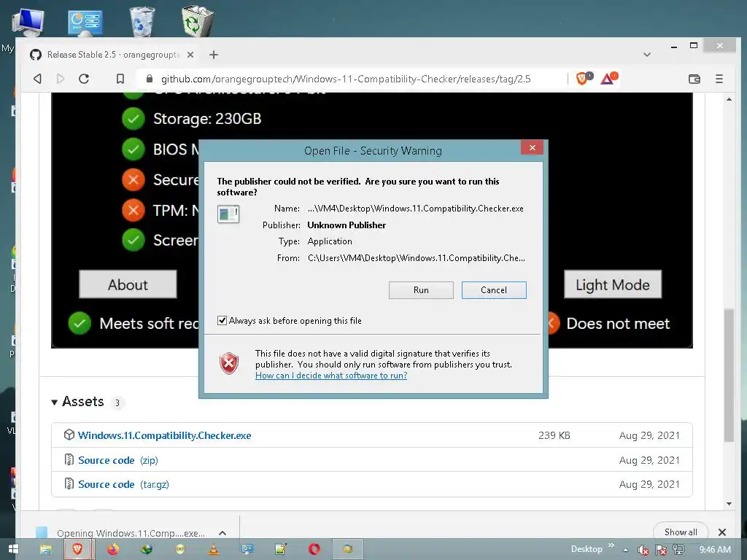The width and height of the screenshot is (747, 560).
Task: Open the Windows Start button
Action: (x=13, y=549)
